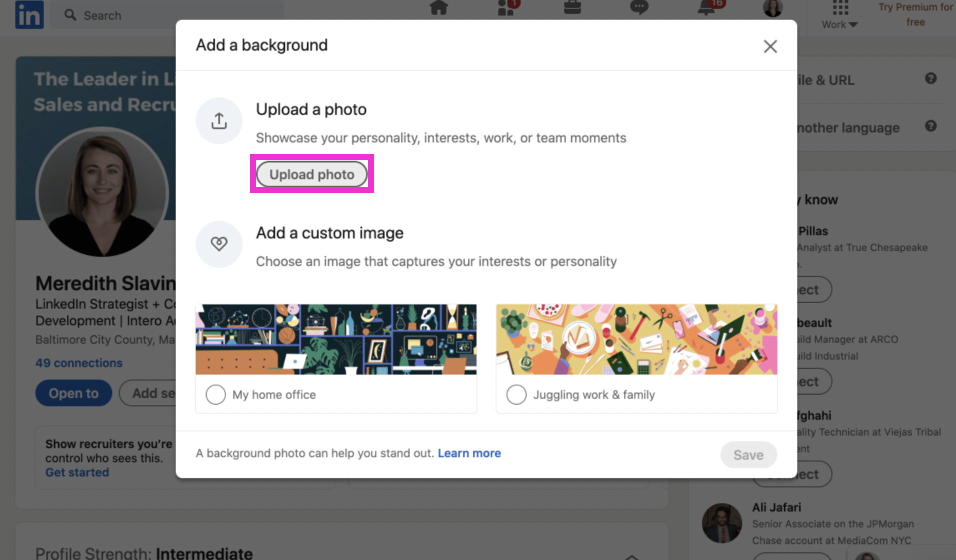Click the LinkedIn logo icon
The width and height of the screenshot is (956, 560).
click(29, 15)
